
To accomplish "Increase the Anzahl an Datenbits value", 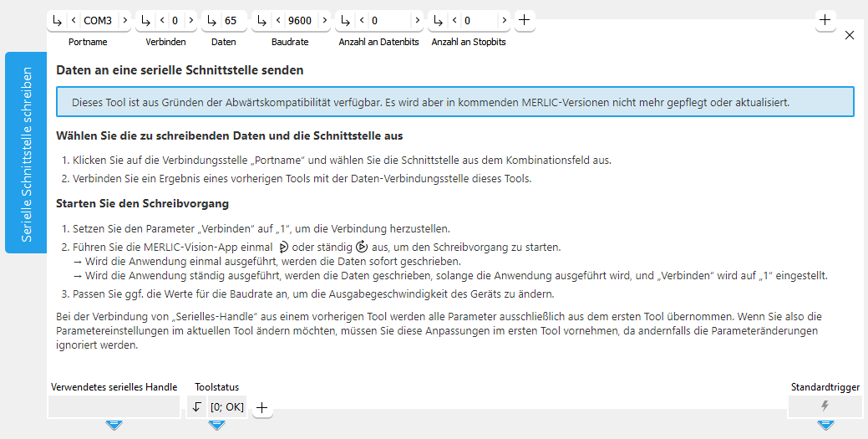I will tap(417, 20).
